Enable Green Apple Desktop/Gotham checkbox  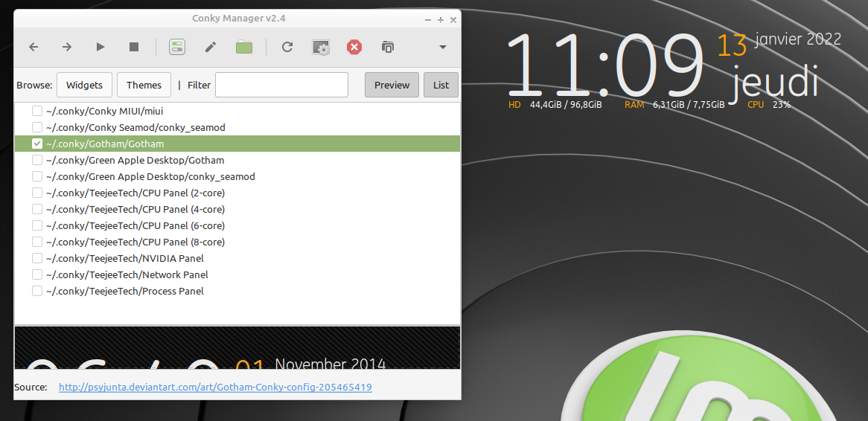click(37, 160)
